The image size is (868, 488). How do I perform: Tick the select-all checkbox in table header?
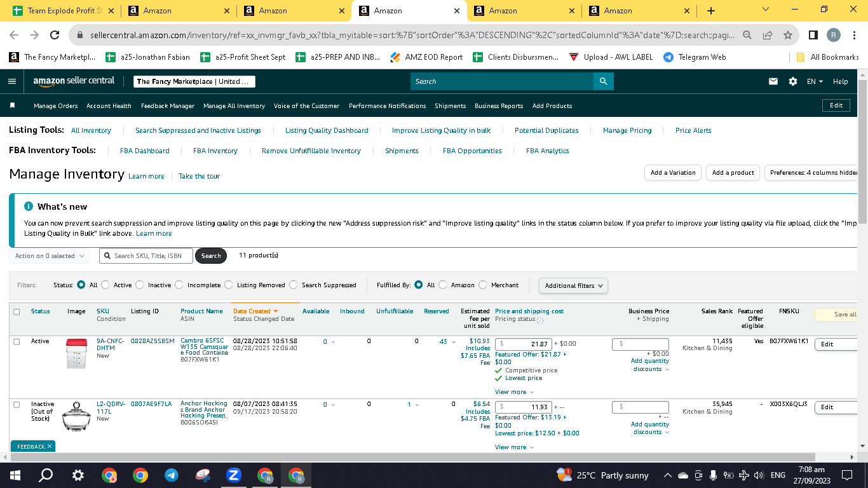(x=17, y=312)
